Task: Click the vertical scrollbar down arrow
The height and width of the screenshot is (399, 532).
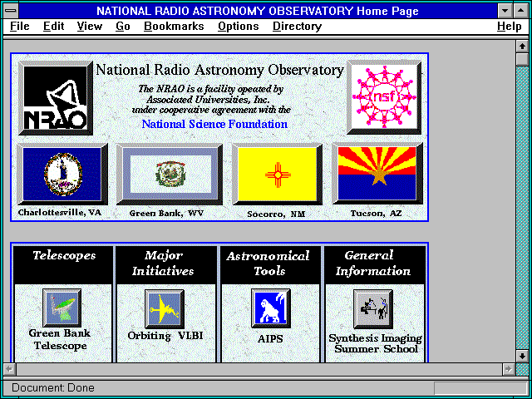Action: pyautogui.click(x=522, y=356)
